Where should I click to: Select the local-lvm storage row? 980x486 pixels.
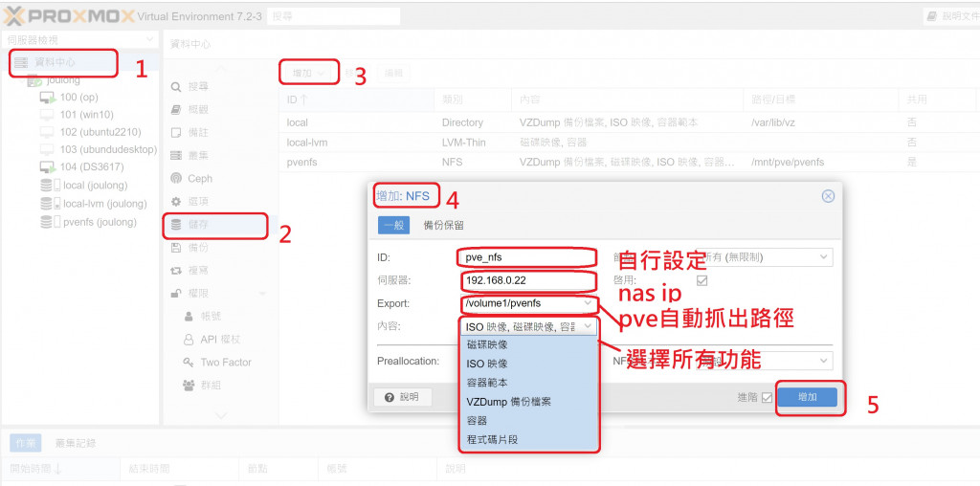(x=628, y=143)
